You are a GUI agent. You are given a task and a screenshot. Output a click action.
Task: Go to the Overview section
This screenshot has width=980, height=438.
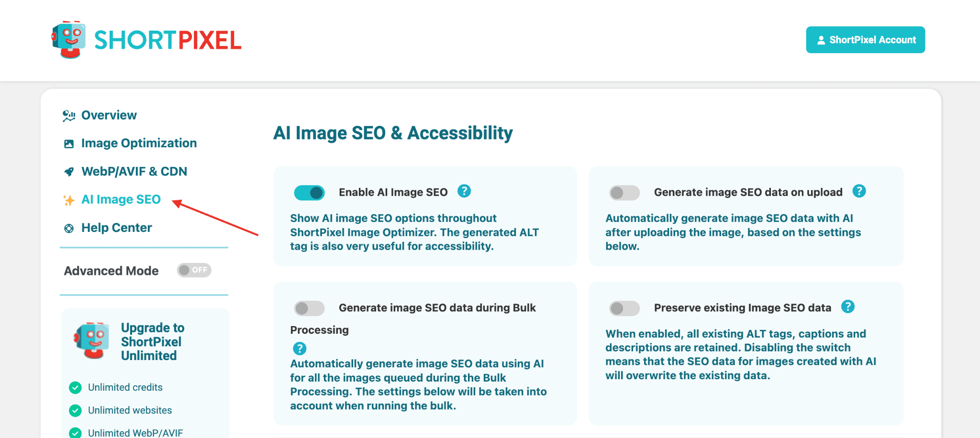109,115
